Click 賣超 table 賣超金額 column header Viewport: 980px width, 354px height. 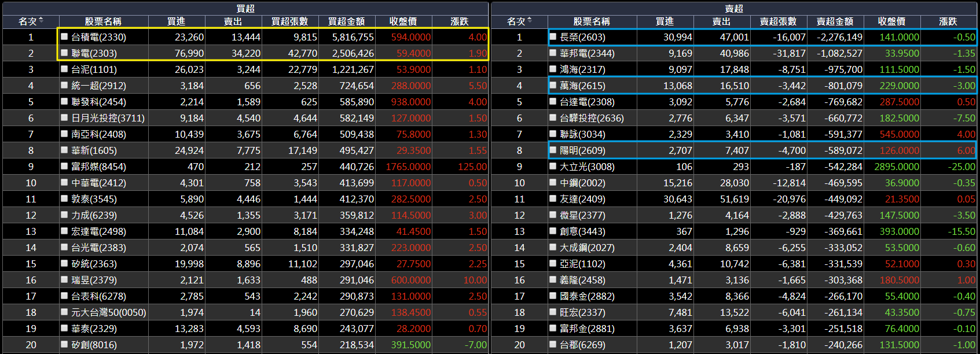point(835,21)
